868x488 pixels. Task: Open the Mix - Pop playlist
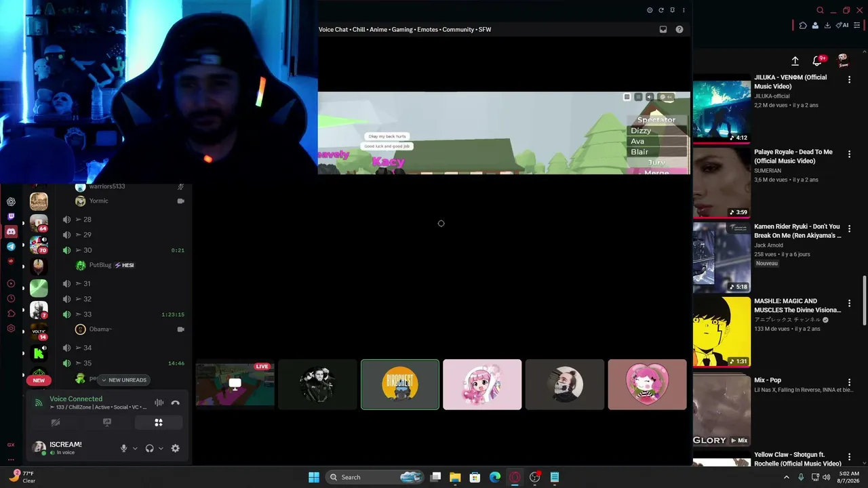pyautogui.click(x=722, y=411)
